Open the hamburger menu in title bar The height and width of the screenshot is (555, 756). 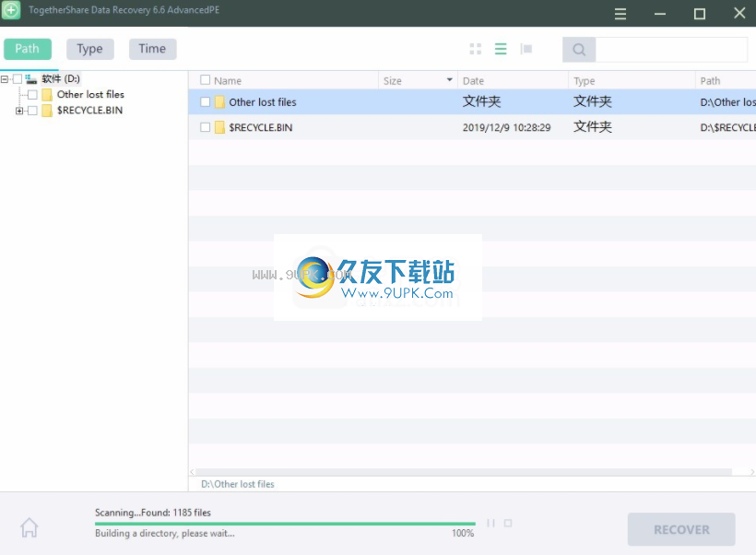[x=620, y=14]
